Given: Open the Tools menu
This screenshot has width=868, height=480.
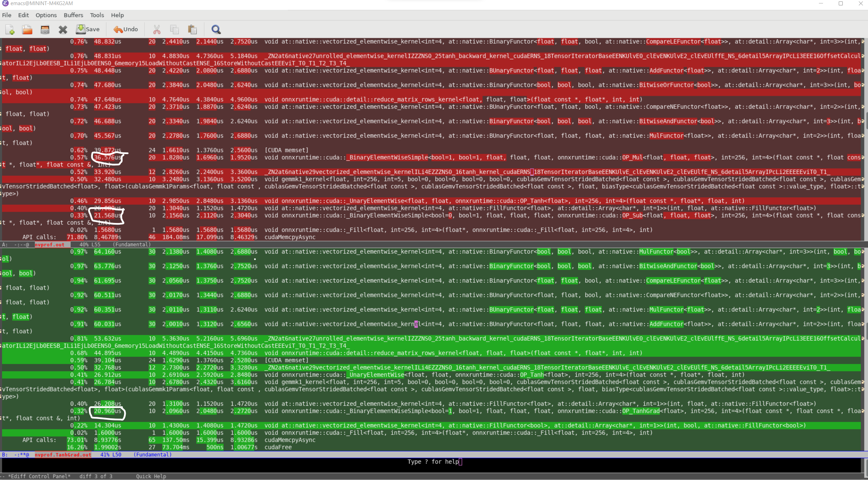Looking at the screenshot, I should tap(97, 15).
